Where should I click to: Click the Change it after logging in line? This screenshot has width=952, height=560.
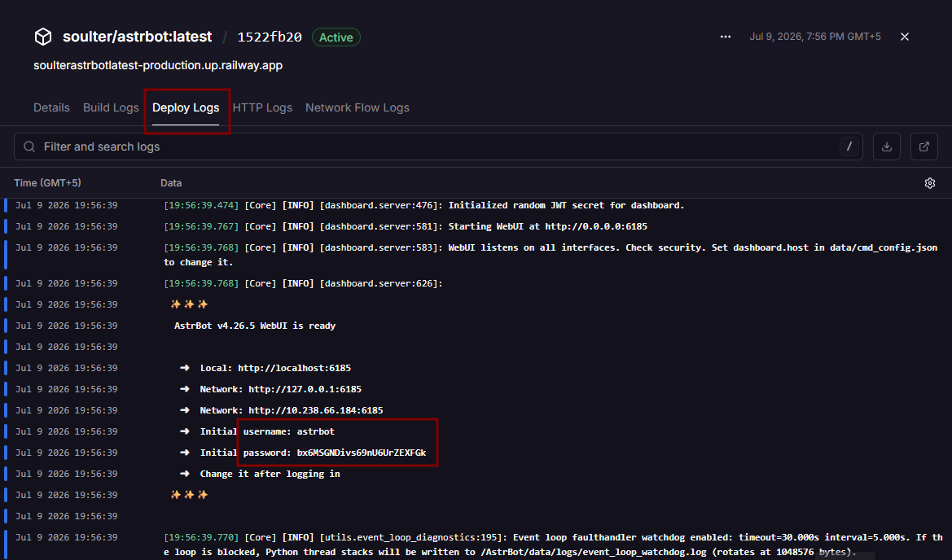[476, 474]
